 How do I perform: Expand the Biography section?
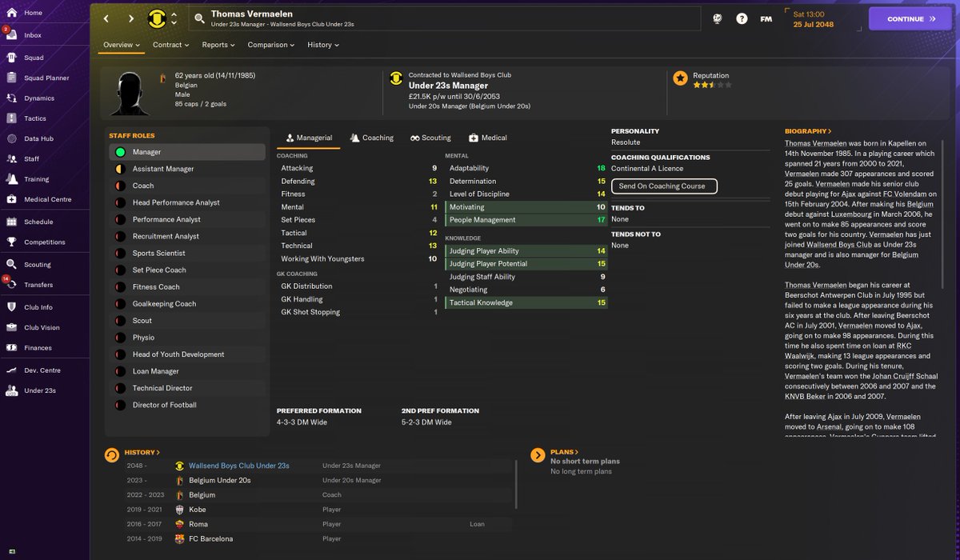coord(808,131)
